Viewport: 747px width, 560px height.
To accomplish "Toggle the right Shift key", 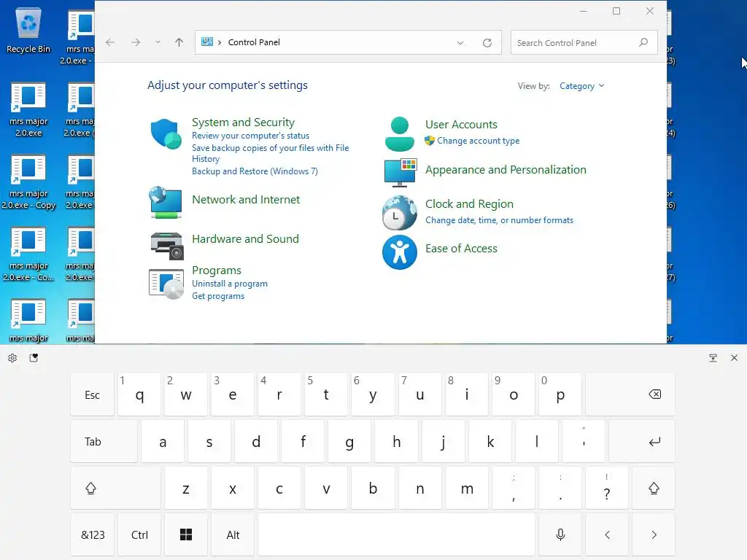I will click(654, 488).
